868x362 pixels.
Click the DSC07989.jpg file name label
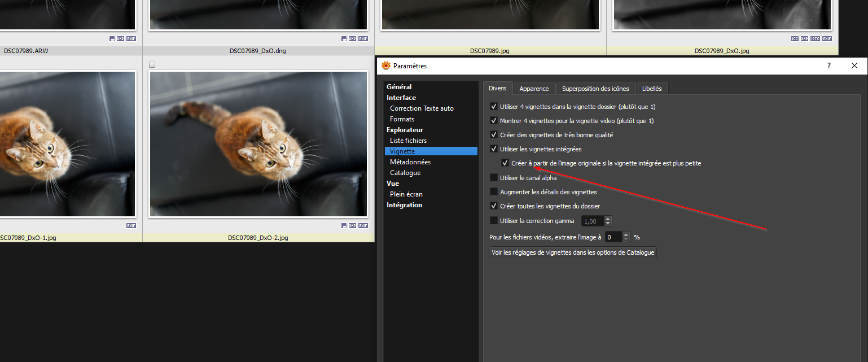point(490,51)
